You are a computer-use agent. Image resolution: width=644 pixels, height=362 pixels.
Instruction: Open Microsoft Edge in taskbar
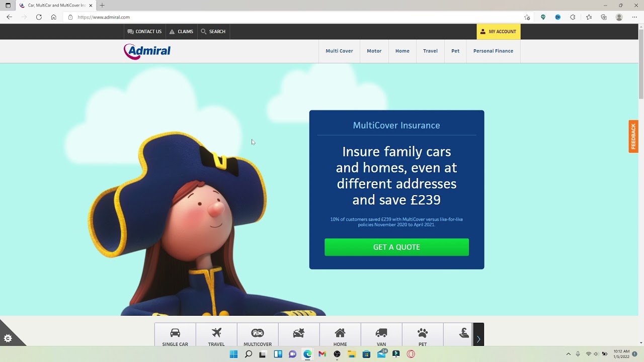[x=307, y=354]
